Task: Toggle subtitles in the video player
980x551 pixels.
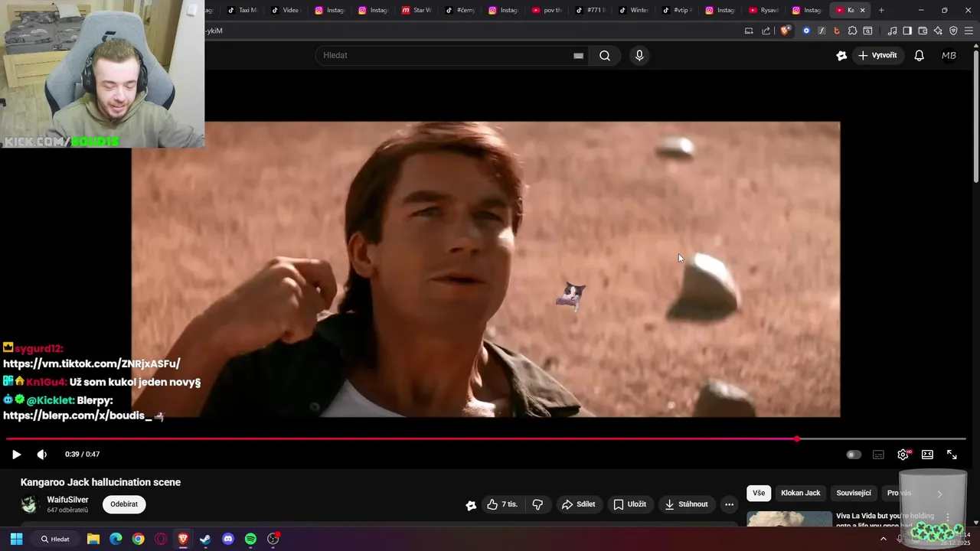Action: 878,455
